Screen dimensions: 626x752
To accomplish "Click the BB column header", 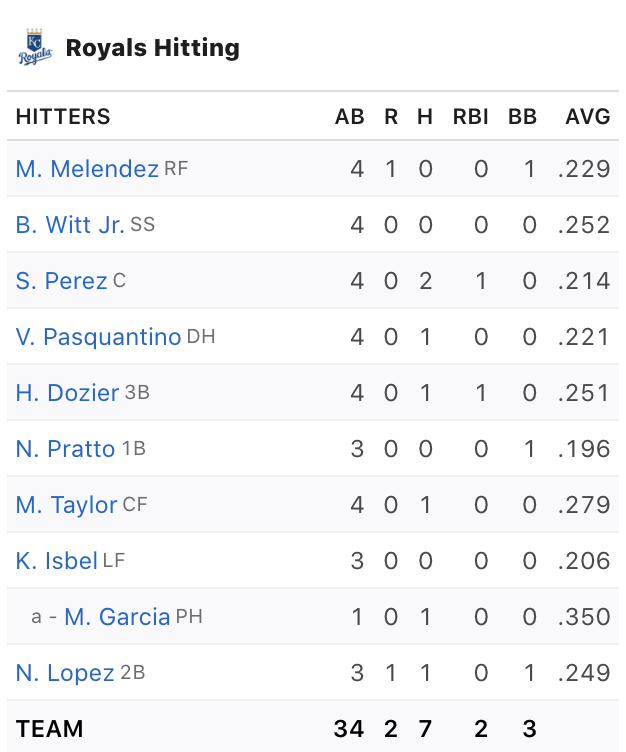I will [522, 117].
